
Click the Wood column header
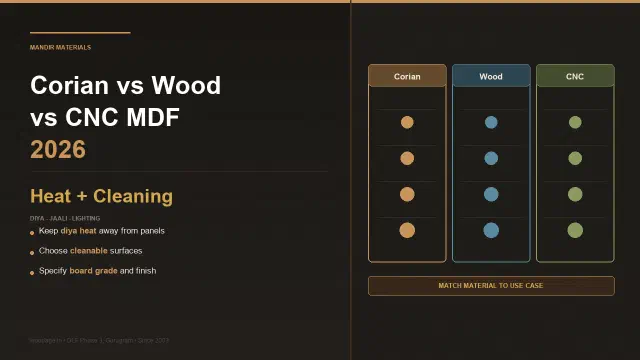pyautogui.click(x=491, y=76)
